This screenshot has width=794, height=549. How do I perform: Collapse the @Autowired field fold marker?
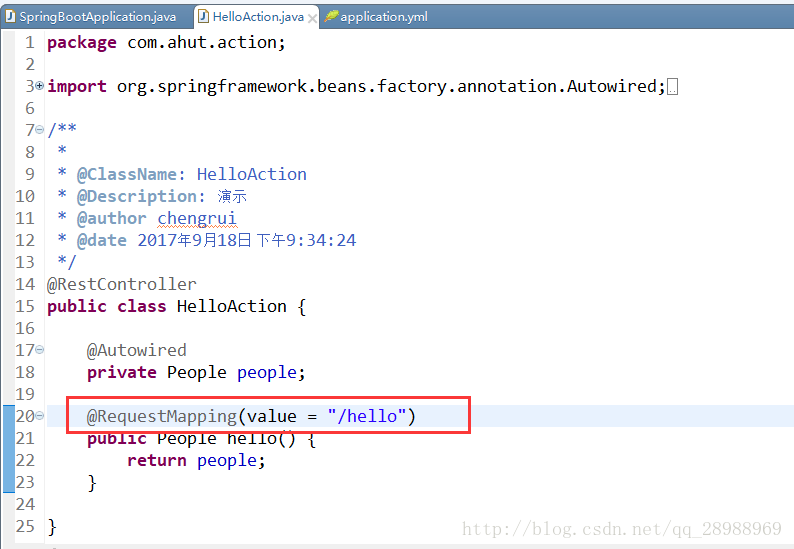(40, 350)
